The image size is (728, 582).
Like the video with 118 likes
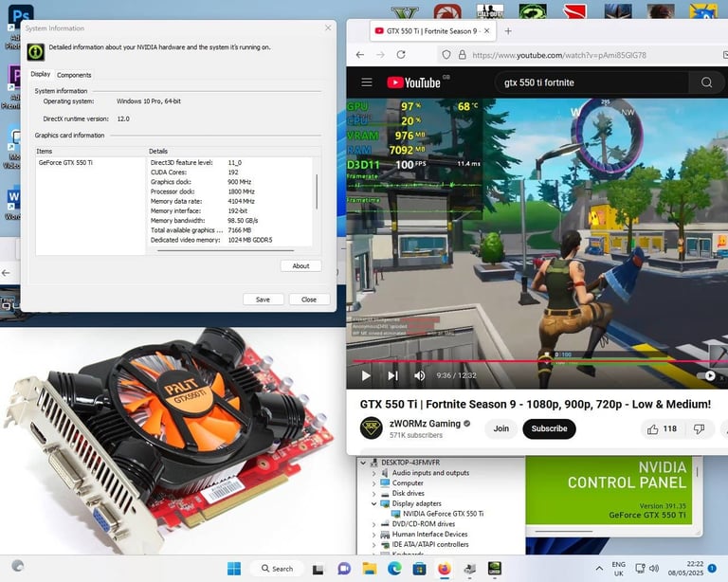662,428
